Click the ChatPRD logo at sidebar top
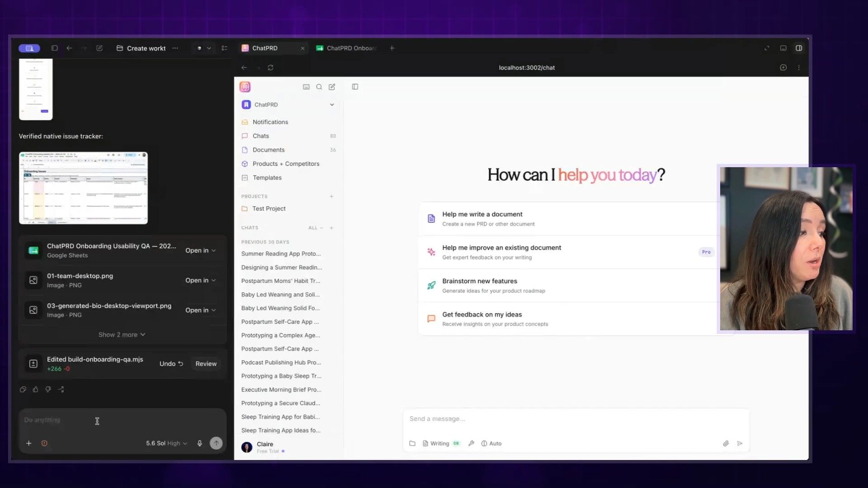868x488 pixels. click(245, 87)
